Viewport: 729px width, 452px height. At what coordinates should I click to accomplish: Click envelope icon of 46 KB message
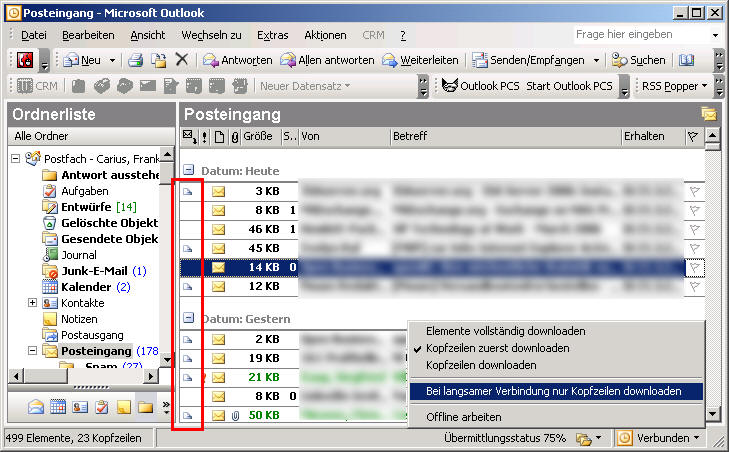tap(219, 229)
